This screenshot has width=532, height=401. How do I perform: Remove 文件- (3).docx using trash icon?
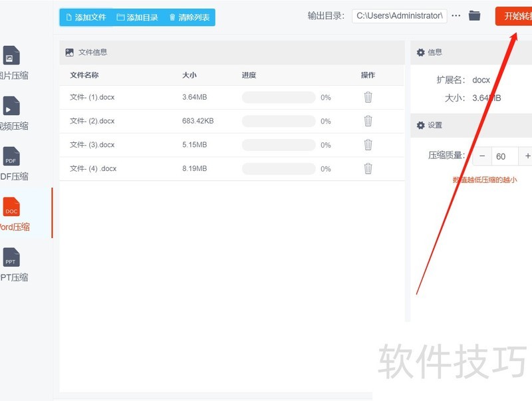click(368, 145)
